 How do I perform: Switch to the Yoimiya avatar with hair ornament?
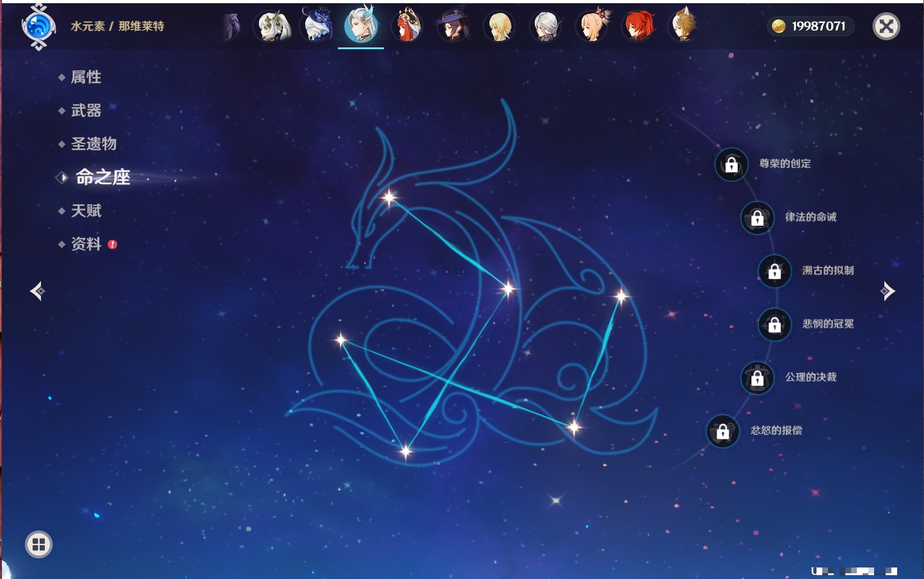click(x=593, y=26)
